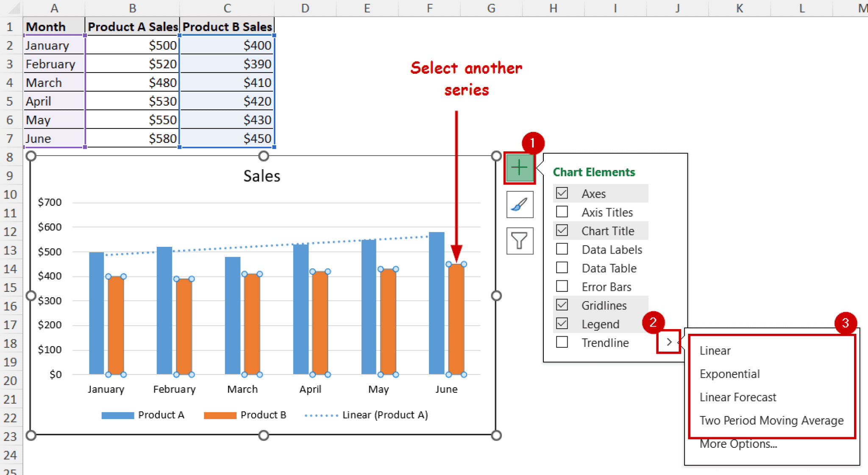The height and width of the screenshot is (475, 868).
Task: Select Two Period Moving Average option
Action: tap(771, 420)
